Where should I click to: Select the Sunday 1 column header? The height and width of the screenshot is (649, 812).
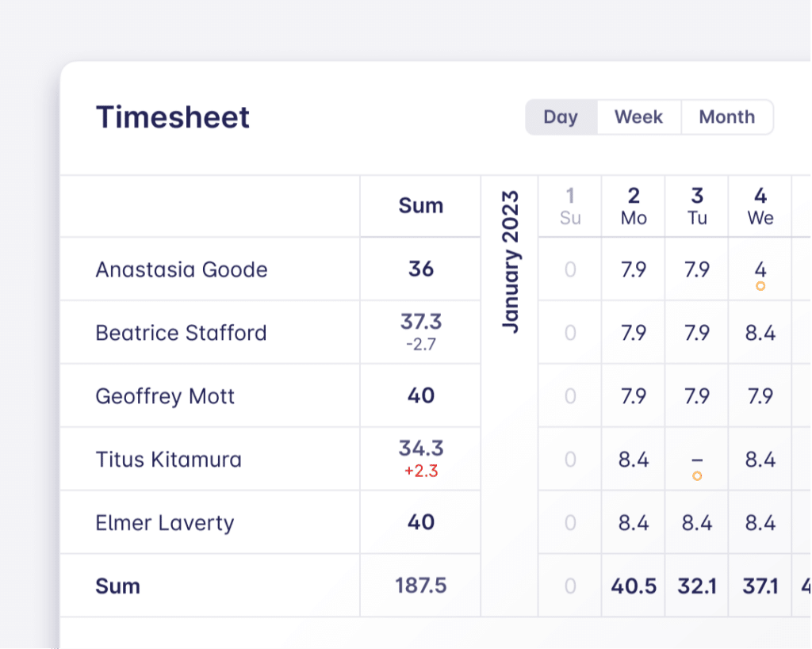570,206
